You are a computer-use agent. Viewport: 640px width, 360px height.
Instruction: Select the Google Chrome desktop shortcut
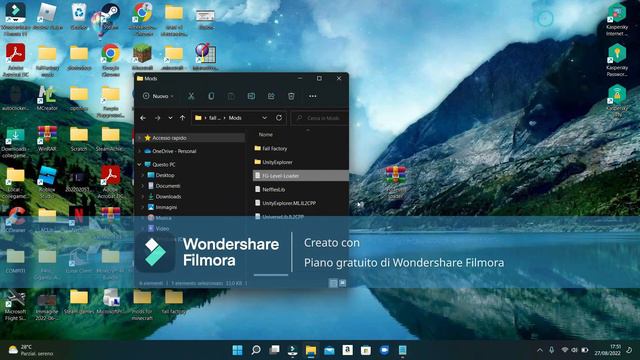(x=110, y=60)
